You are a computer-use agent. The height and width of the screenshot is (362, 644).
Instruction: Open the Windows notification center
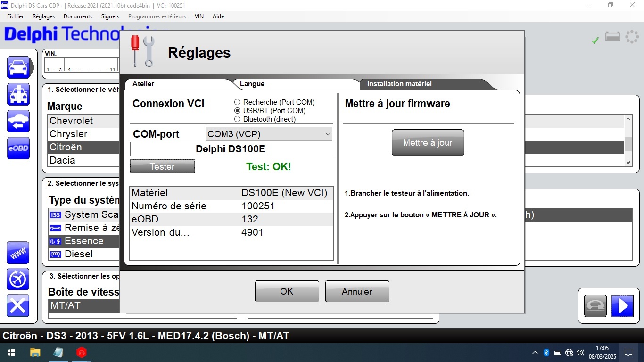pyautogui.click(x=628, y=352)
